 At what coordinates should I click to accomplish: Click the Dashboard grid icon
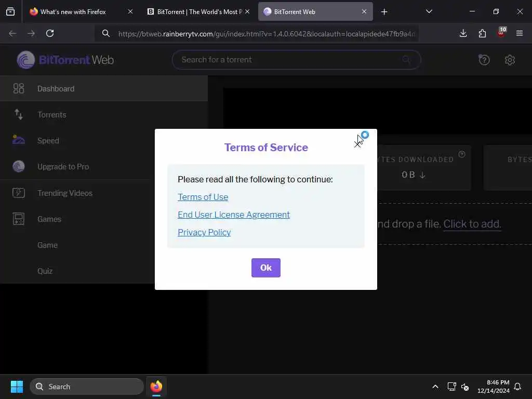tap(19, 88)
